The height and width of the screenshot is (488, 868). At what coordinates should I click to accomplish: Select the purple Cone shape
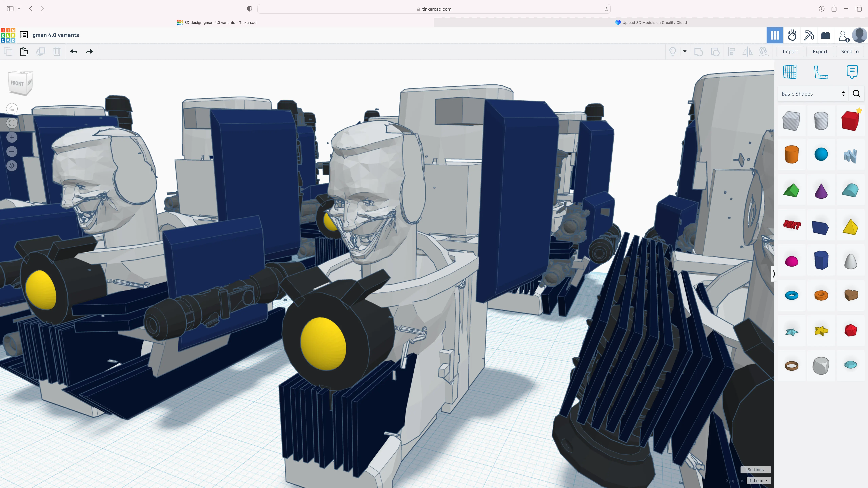click(x=821, y=191)
